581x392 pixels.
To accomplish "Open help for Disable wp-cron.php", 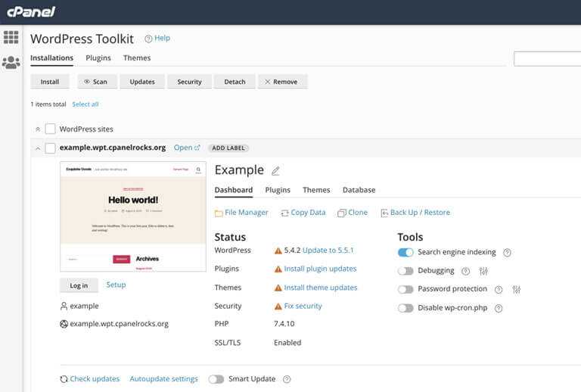I will 499,308.
